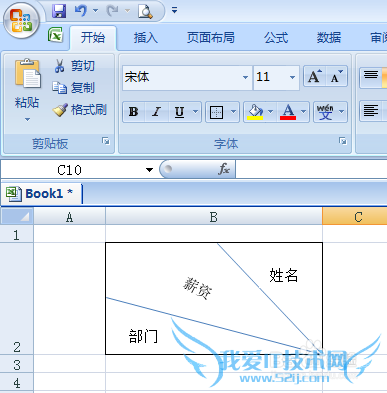387x393 pixels.
Task: Click the top align icon
Action: [x=371, y=77]
